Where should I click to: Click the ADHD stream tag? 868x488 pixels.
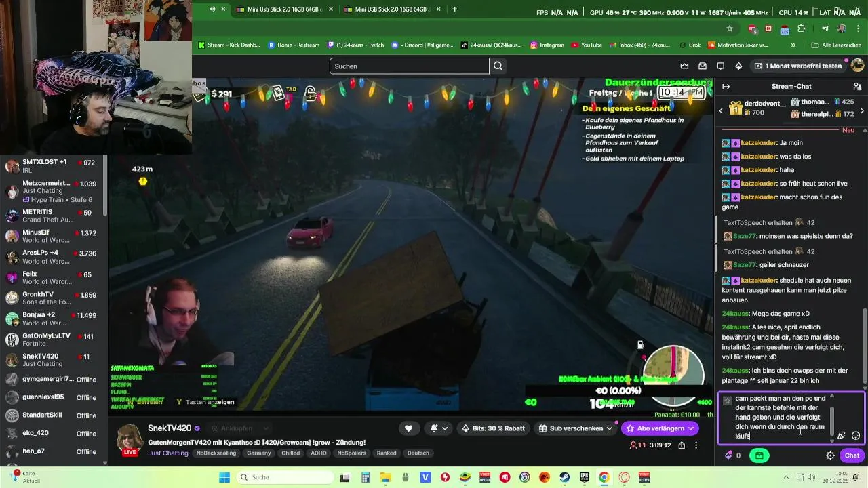click(x=319, y=453)
